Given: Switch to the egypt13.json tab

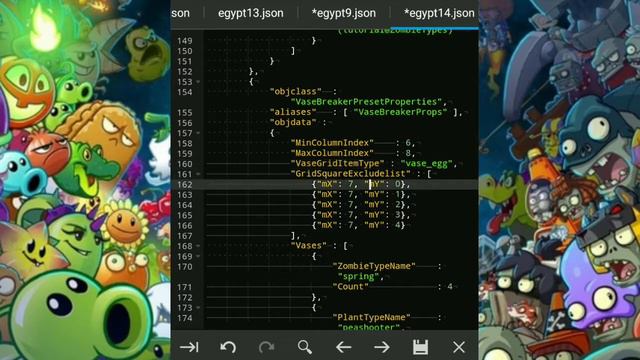Looking at the screenshot, I should tap(251, 13).
